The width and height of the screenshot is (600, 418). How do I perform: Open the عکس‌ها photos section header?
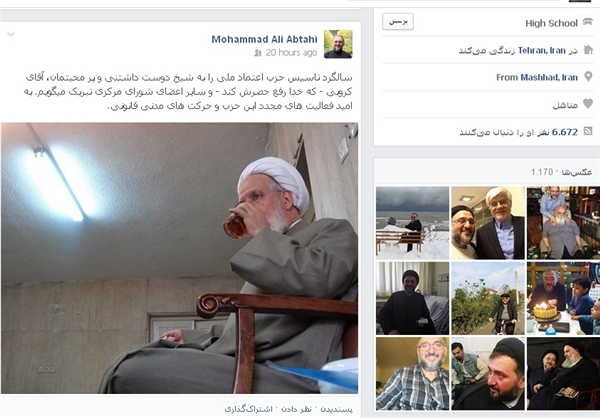pos(577,172)
